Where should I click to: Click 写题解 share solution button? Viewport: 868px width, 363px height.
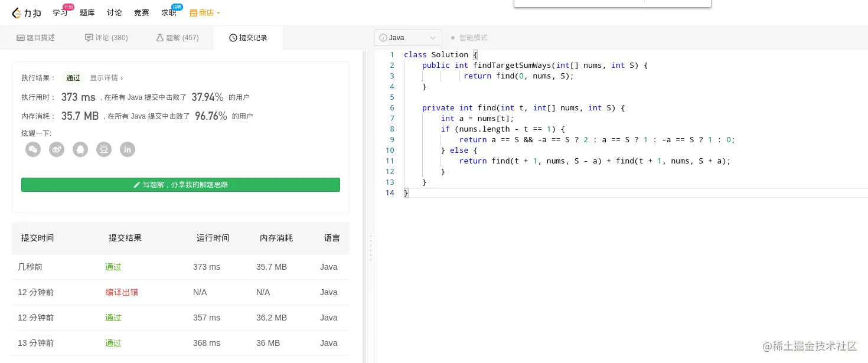181,185
